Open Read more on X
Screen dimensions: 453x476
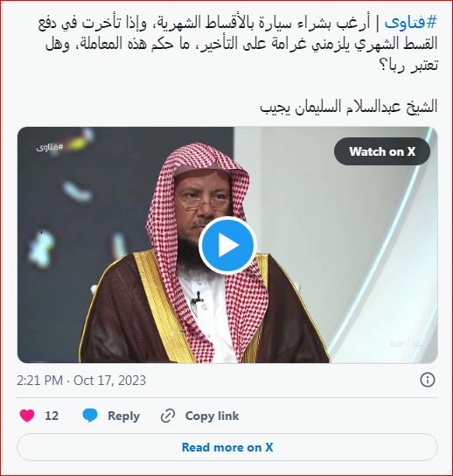[227, 447]
